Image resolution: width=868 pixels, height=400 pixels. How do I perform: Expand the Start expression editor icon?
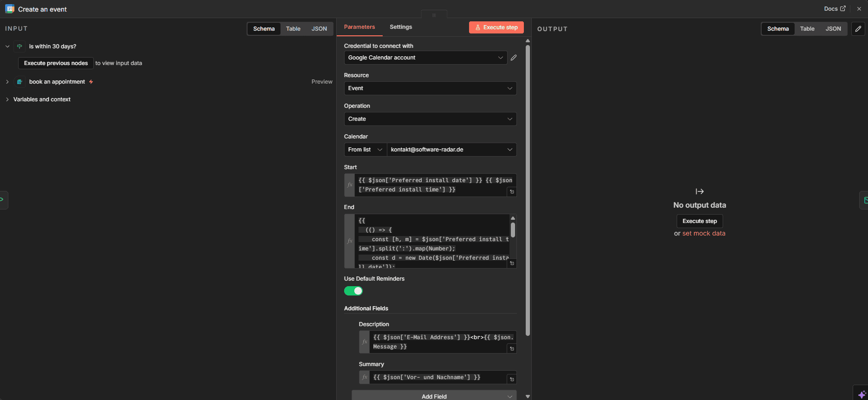click(512, 191)
